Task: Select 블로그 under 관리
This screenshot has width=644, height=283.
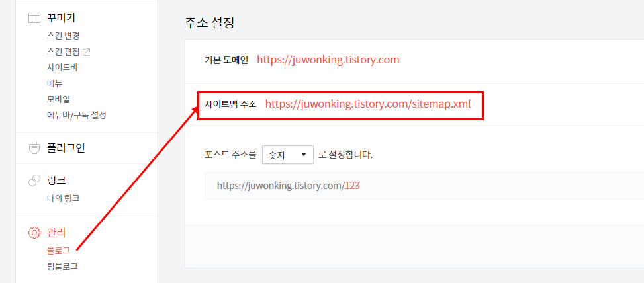Action: pyautogui.click(x=59, y=250)
